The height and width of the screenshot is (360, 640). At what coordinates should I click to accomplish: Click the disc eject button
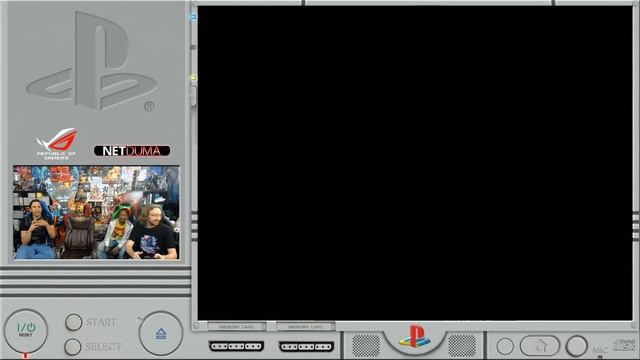161,333
